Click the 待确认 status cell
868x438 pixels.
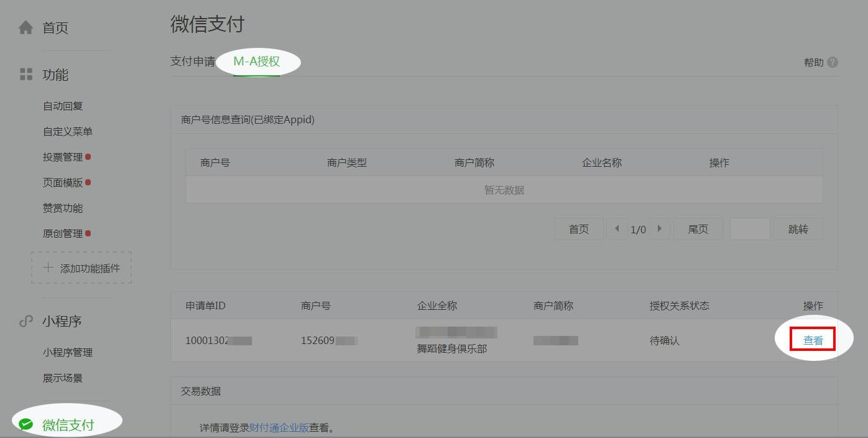coord(665,340)
